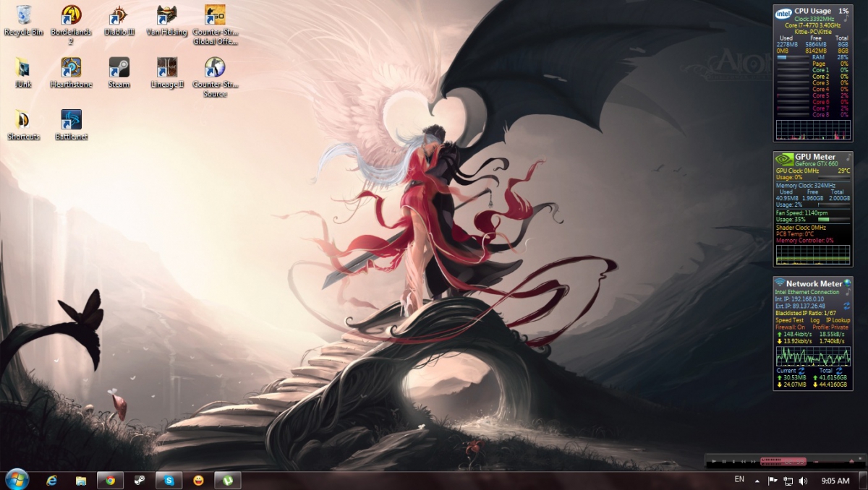Open the Action Center flag icon
This screenshot has width=868, height=490.
click(773, 481)
